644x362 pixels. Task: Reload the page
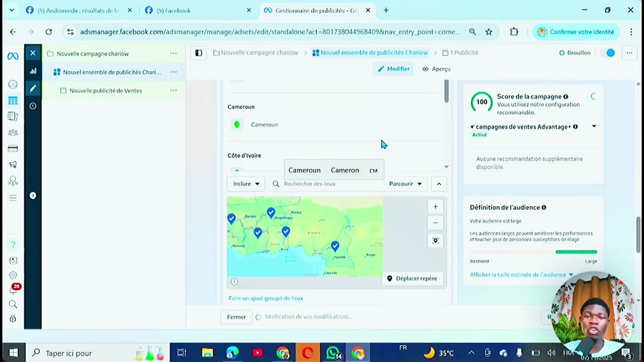[x=49, y=32]
